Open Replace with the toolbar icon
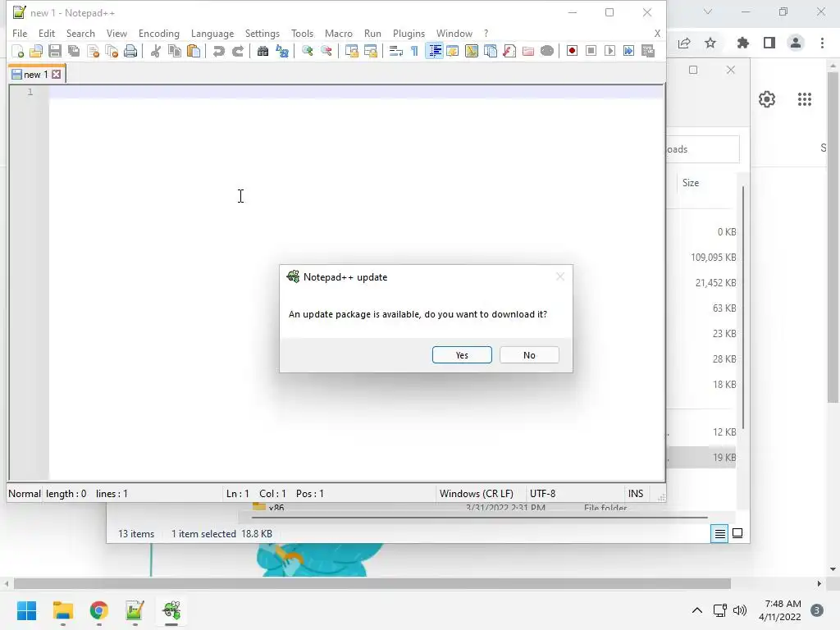This screenshot has height=630, width=840. [282, 51]
